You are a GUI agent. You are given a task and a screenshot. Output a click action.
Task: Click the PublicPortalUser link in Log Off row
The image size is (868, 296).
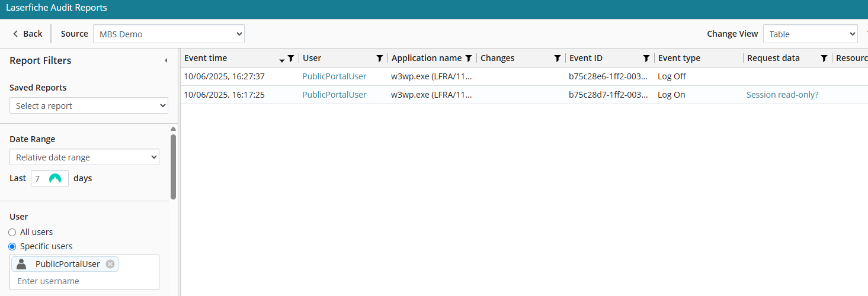click(x=334, y=76)
